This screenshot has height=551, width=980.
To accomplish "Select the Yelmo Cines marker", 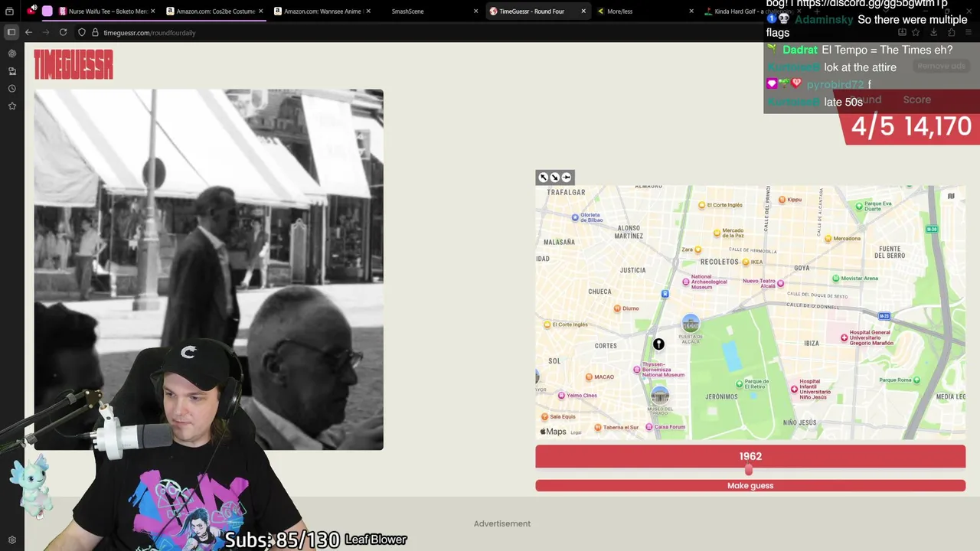I will pos(561,396).
